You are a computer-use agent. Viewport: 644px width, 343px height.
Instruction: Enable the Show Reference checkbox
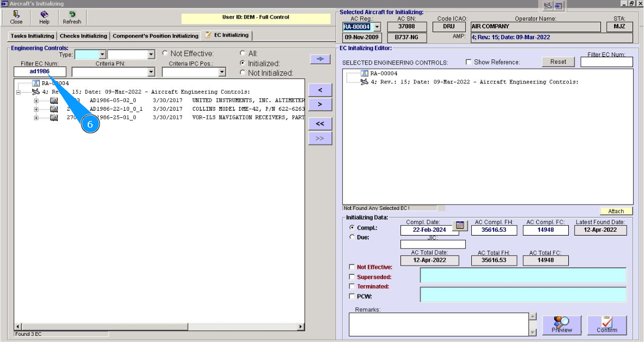click(469, 62)
